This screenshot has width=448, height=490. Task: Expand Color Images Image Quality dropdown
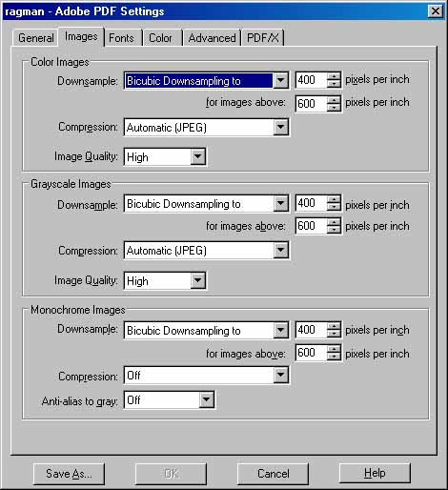click(x=197, y=156)
